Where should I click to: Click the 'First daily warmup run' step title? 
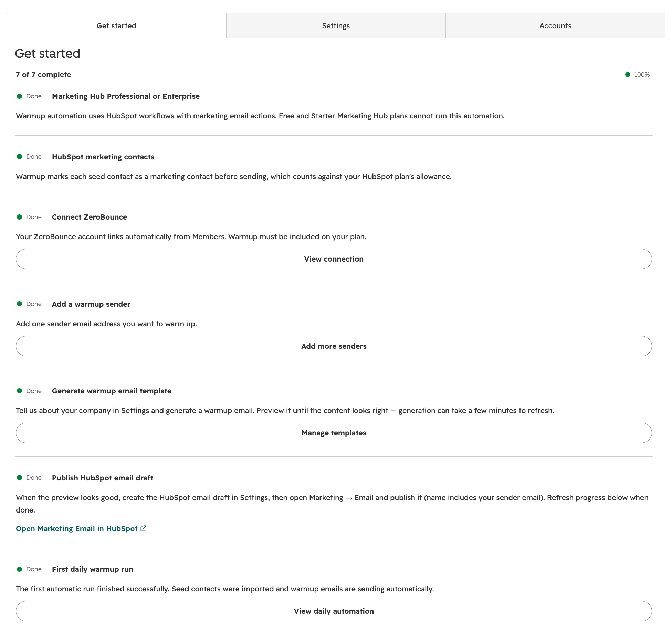coord(93,569)
